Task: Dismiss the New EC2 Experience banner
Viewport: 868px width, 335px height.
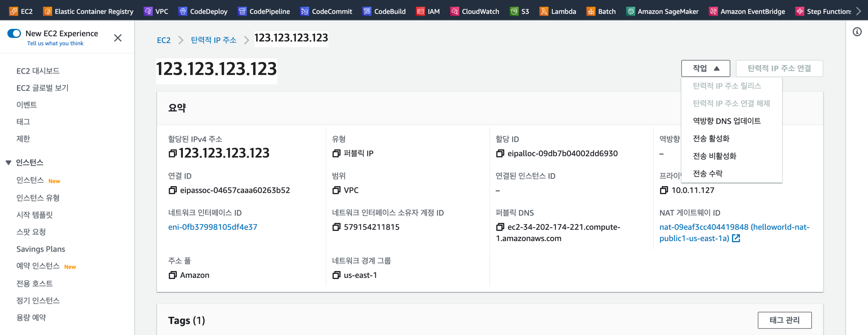Action: click(x=117, y=38)
